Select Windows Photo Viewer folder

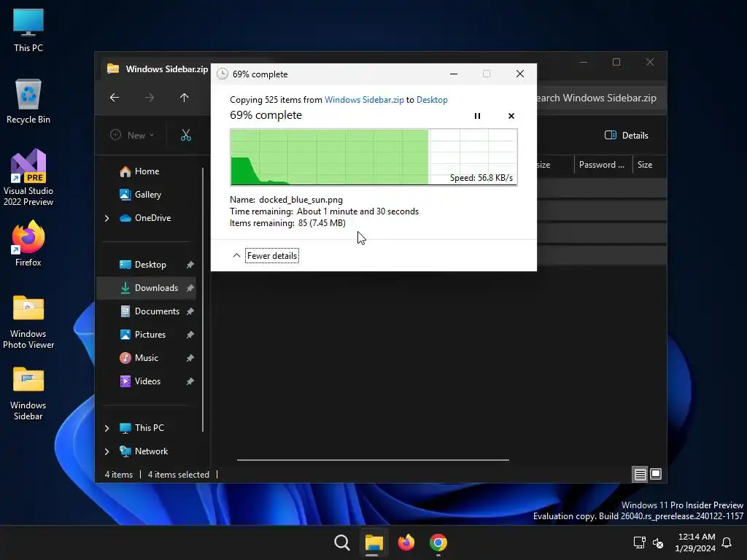point(28,322)
